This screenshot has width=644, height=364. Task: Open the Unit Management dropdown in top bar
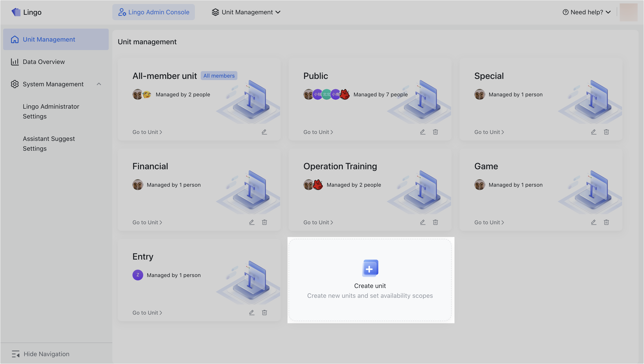(x=246, y=12)
